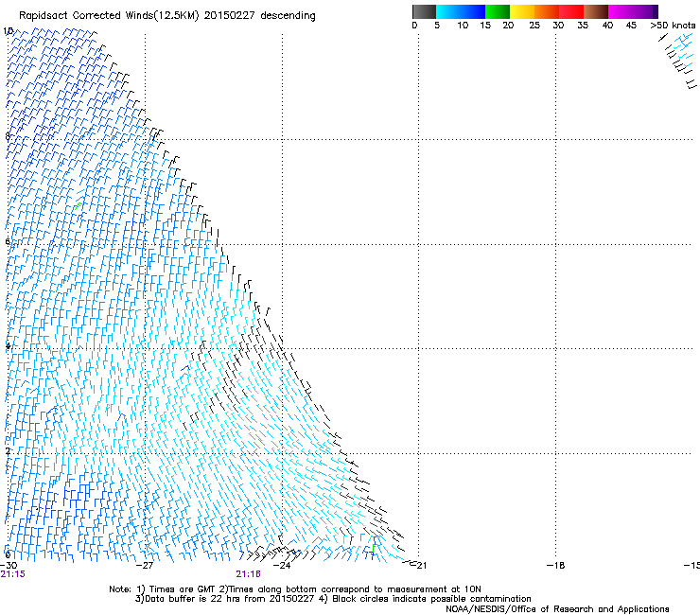Click the purple "21:15" time label
Screen dimensions: 700x615
point(13,574)
